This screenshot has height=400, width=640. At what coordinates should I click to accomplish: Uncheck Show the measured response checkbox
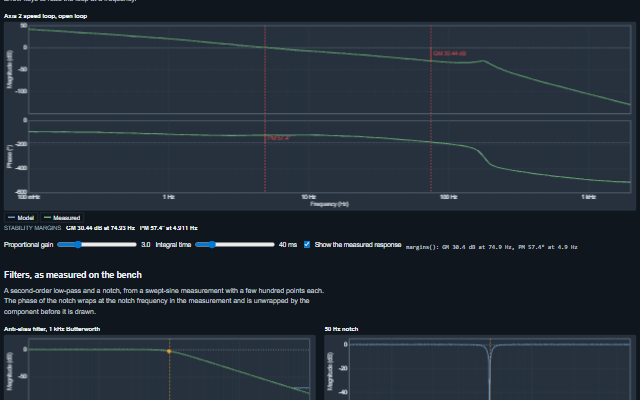point(307,244)
